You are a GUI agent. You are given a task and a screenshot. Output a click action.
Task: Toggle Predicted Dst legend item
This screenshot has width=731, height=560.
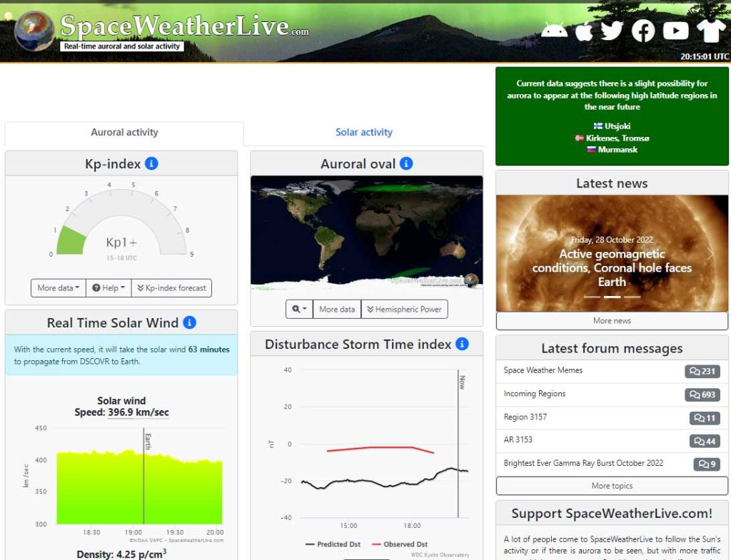333,544
